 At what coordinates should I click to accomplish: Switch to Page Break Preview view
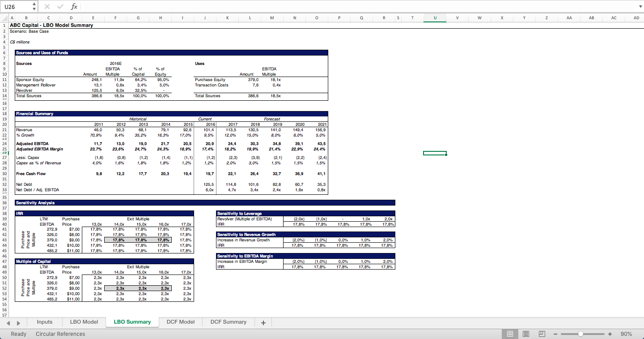pos(542,334)
